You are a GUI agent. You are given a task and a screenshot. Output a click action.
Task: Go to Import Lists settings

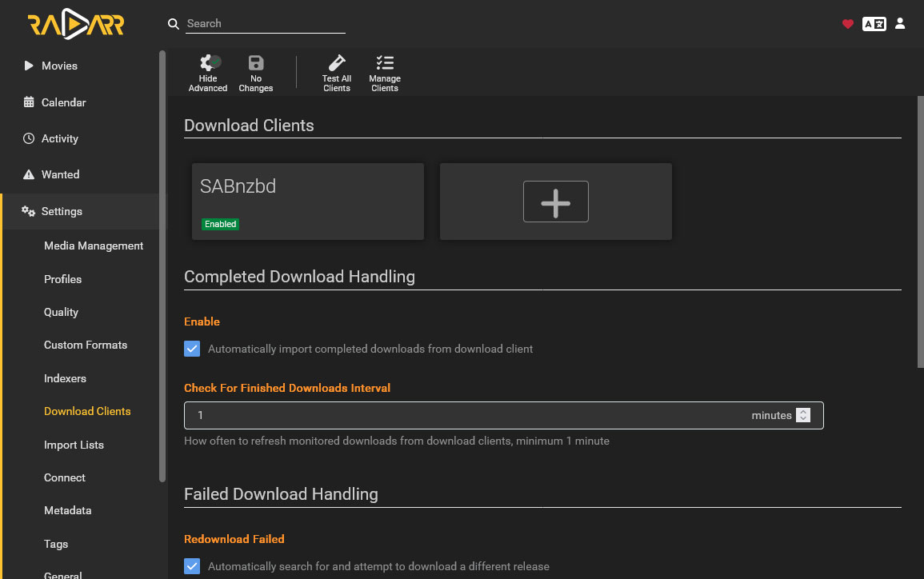tap(74, 445)
